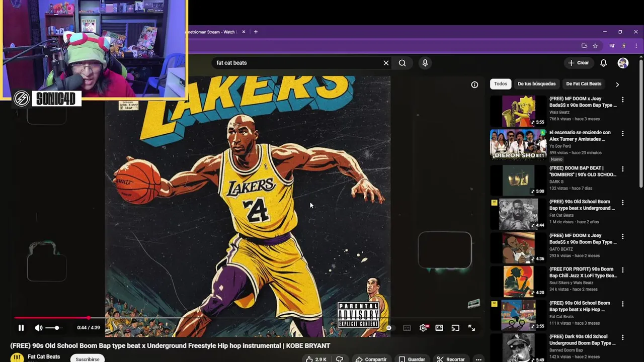Pause the video playback
Image resolution: width=644 pixels, height=362 pixels.
21,328
